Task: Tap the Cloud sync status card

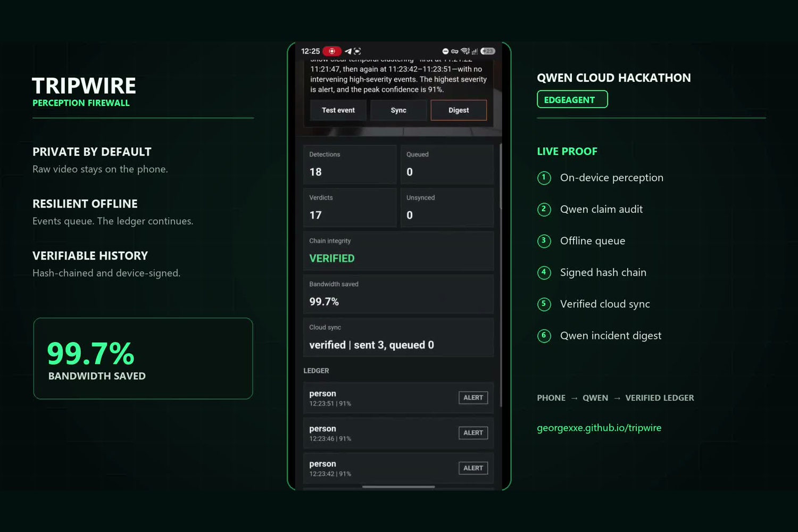Action: pyautogui.click(x=398, y=337)
